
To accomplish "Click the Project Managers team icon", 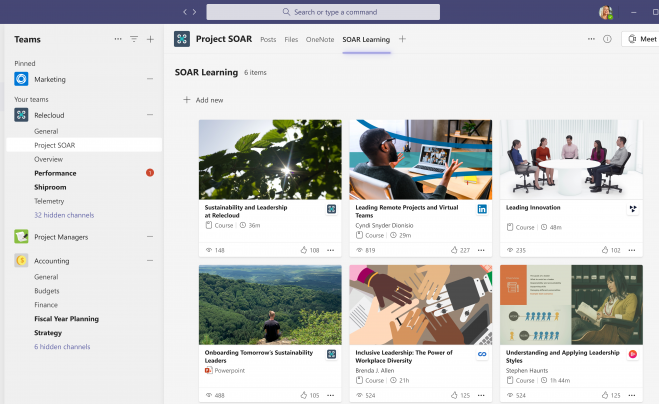I will [21, 237].
